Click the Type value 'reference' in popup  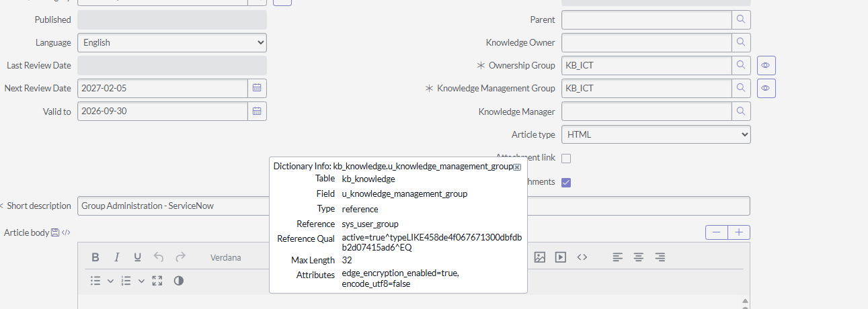coord(360,209)
